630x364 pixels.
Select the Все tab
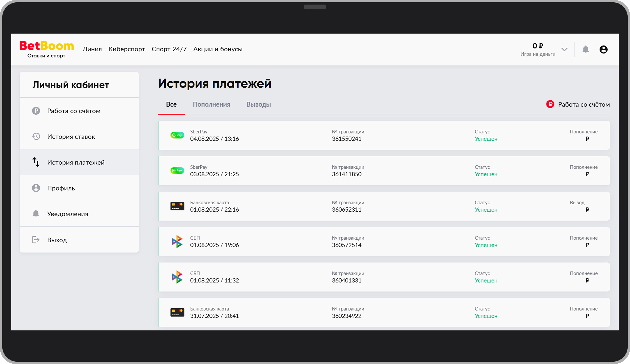click(171, 104)
